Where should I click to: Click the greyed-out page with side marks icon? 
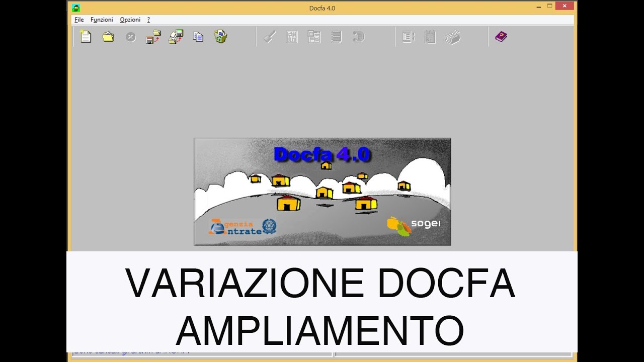pyautogui.click(x=409, y=37)
